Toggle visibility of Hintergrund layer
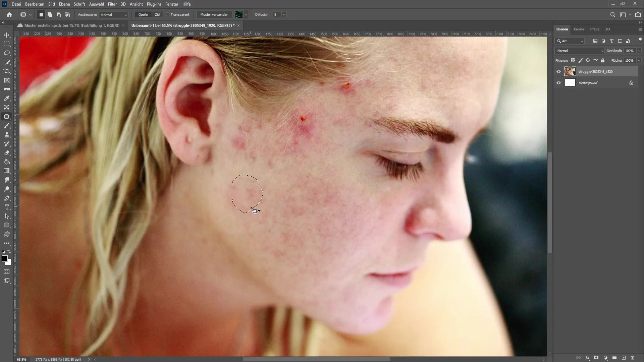This screenshot has width=644, height=362. (558, 83)
